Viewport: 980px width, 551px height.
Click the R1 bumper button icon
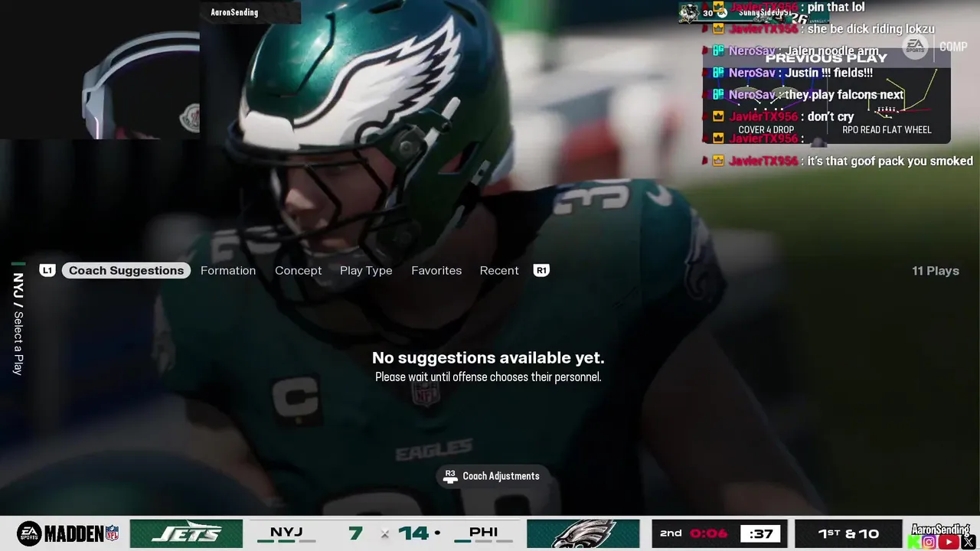[541, 270]
